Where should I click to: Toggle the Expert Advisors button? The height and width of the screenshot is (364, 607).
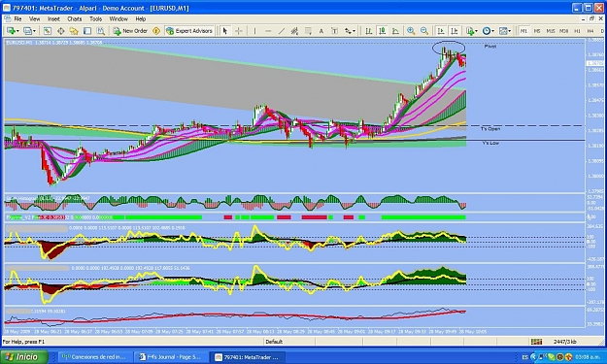point(189,31)
